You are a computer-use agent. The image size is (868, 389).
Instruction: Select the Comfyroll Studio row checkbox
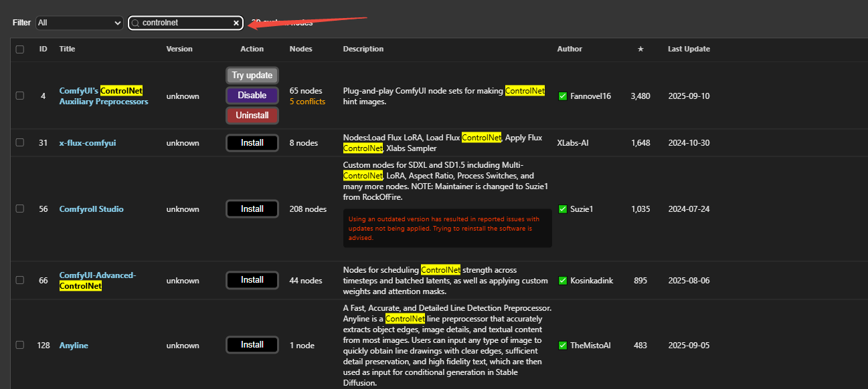(20, 209)
